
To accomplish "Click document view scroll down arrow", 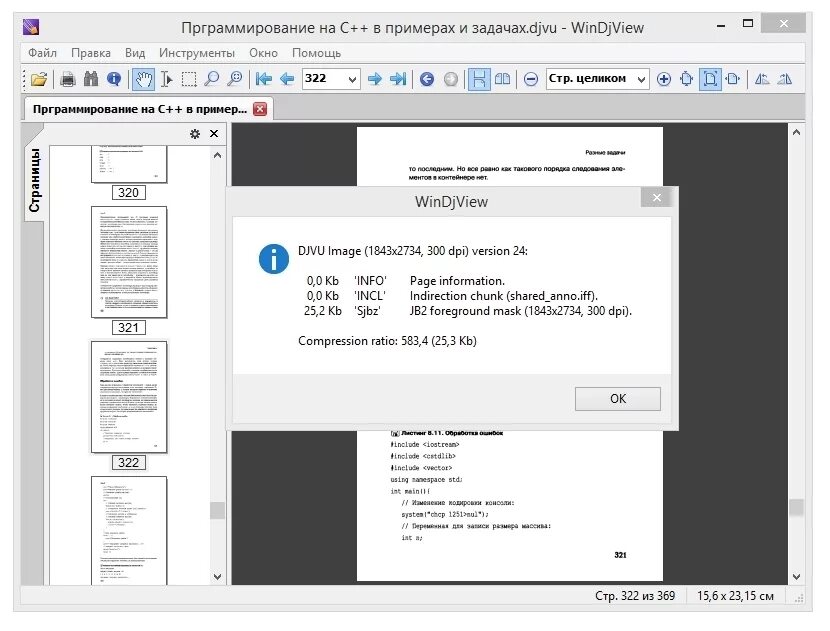I will [x=796, y=576].
